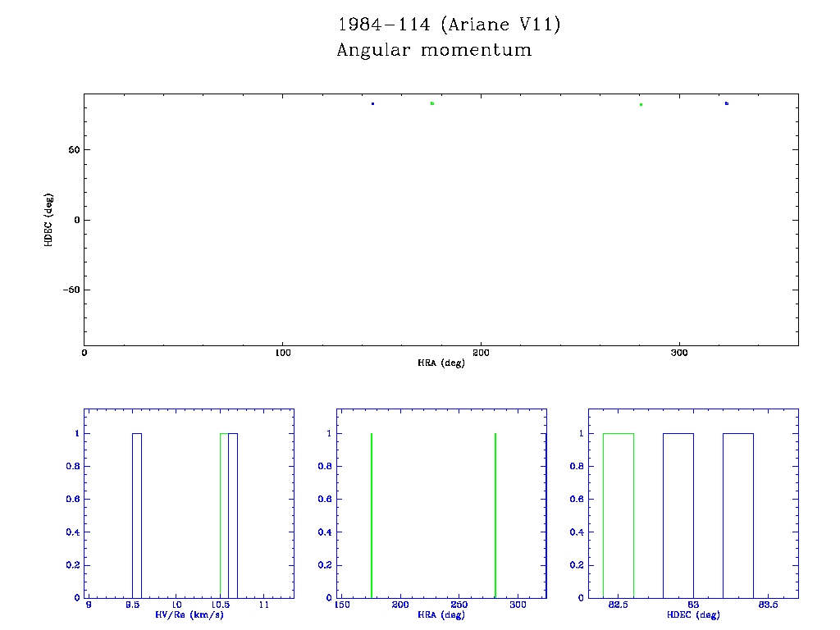Click the '83.5' tick label on HDEC histogram
840x630 pixels.
768,605
